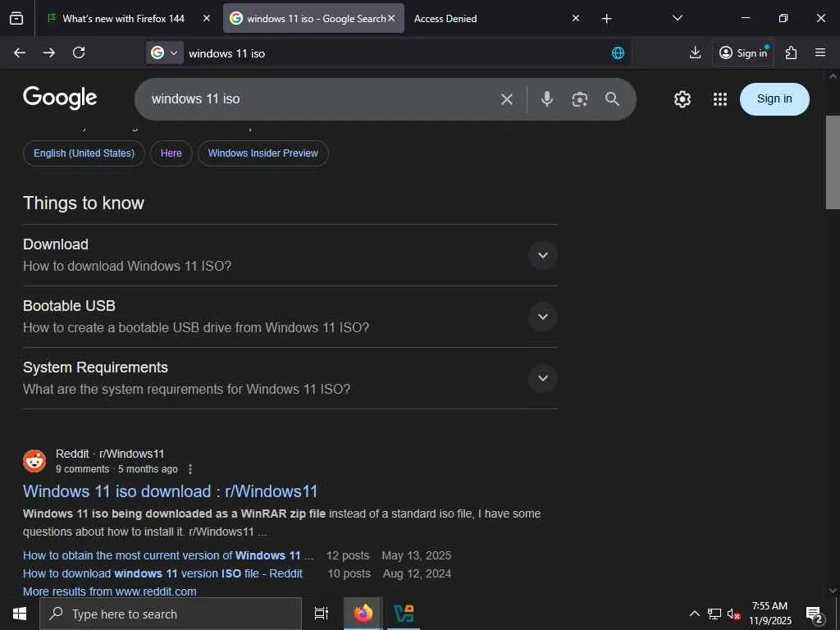Open the second taskbar app icon

[x=404, y=614]
